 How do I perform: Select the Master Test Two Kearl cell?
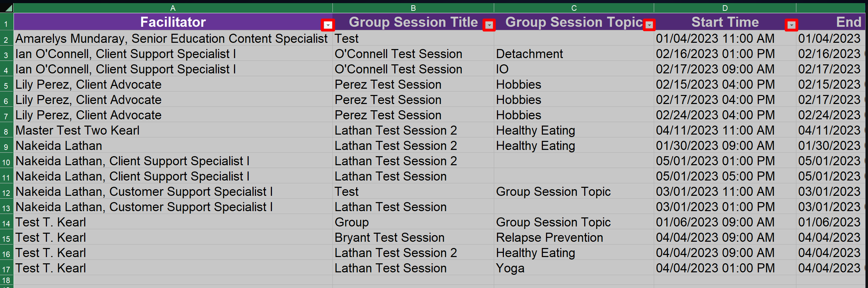[78, 130]
